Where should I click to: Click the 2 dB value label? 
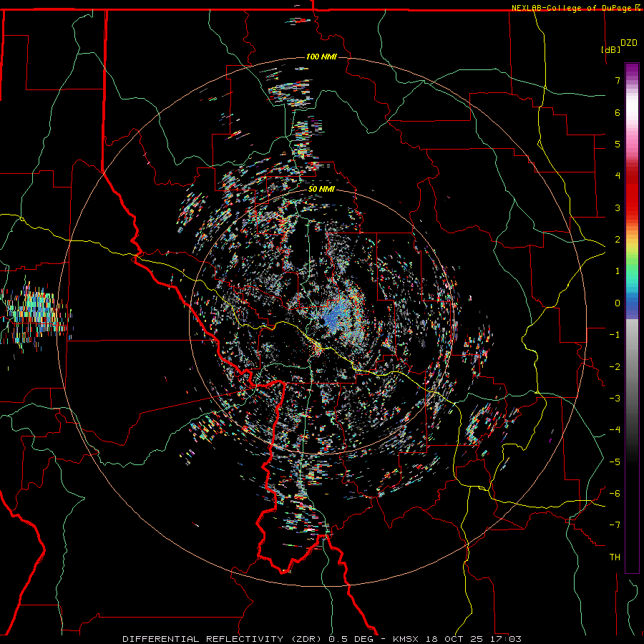pyautogui.click(x=618, y=240)
